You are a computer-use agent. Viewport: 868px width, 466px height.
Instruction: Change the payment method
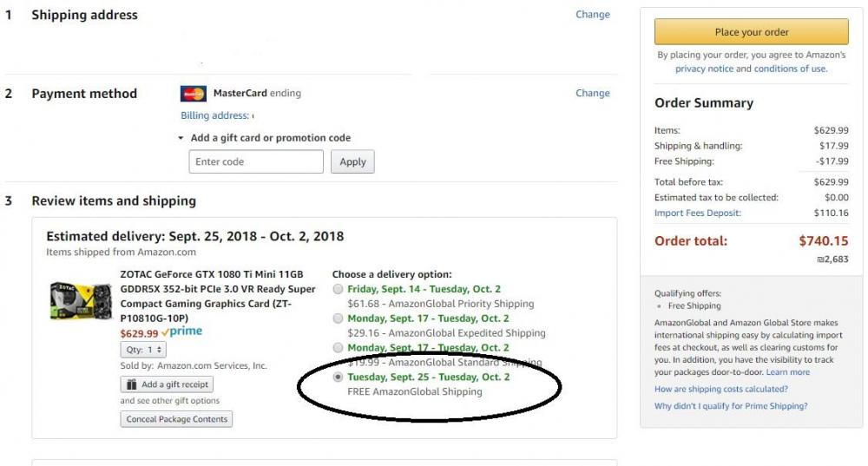[592, 93]
